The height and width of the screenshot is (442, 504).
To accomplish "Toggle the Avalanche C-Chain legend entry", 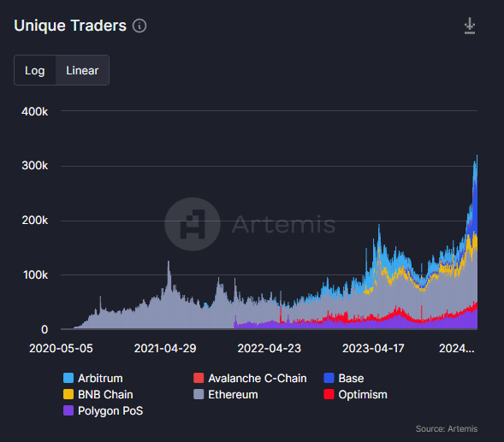I will [x=250, y=378].
